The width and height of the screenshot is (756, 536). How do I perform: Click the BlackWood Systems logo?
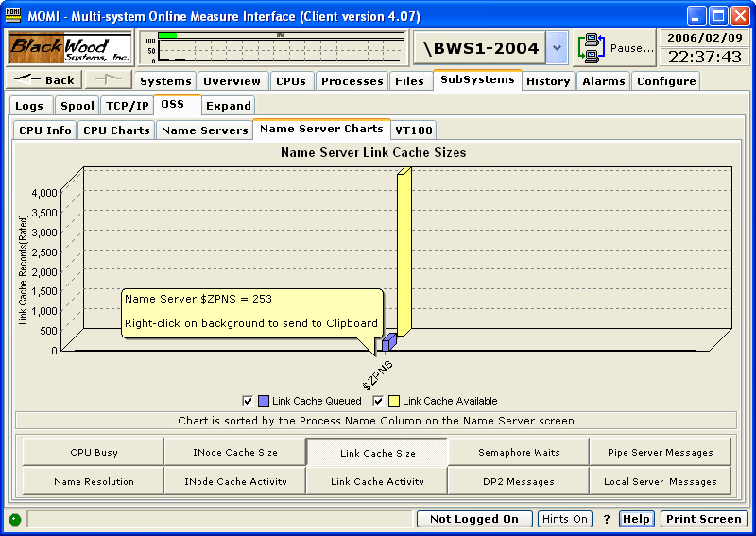[x=69, y=48]
